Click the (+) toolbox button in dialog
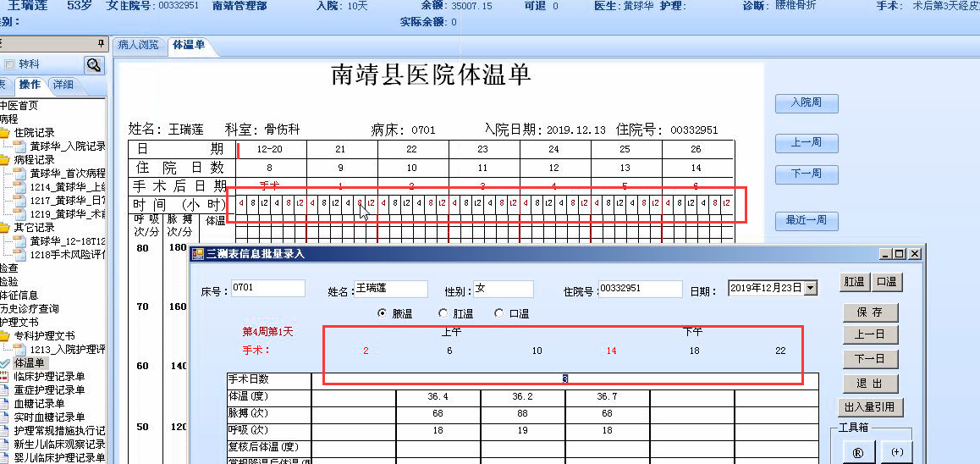 point(897,453)
